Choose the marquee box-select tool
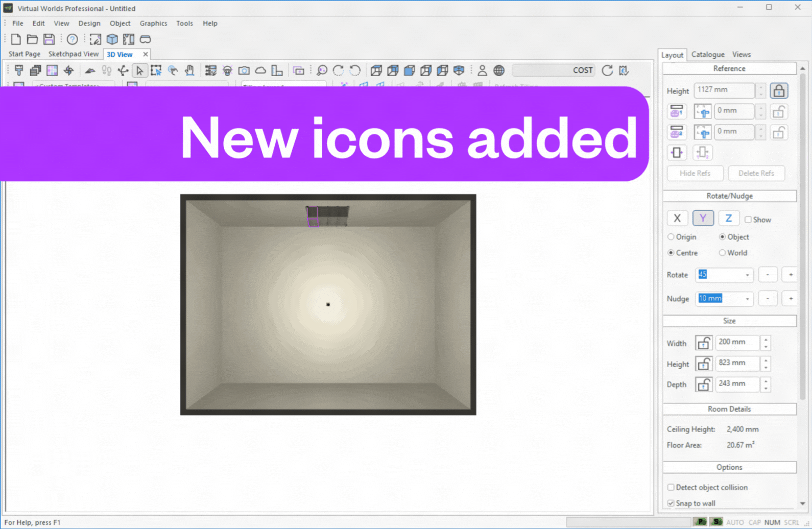The width and height of the screenshot is (812, 529). [156, 70]
